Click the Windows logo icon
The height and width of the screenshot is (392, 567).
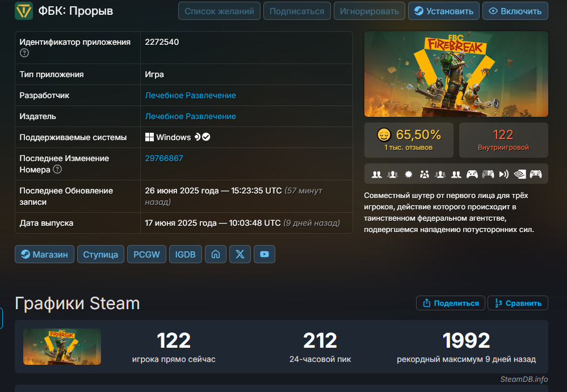[x=149, y=137]
